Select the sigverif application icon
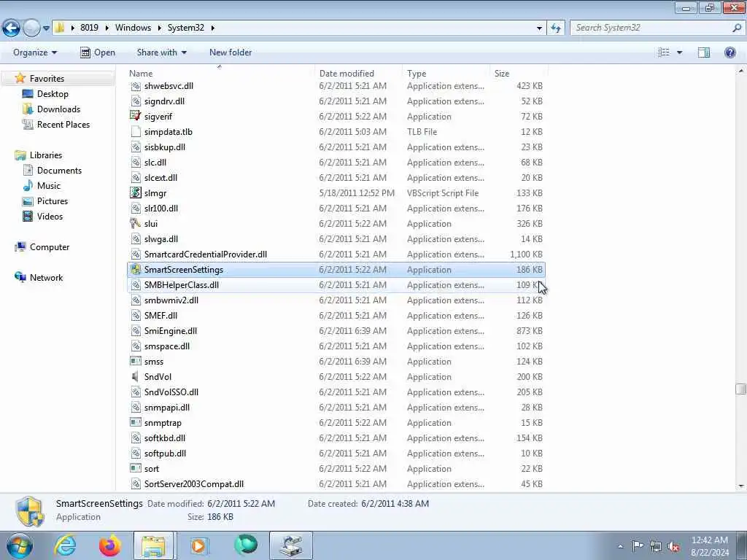 point(136,116)
